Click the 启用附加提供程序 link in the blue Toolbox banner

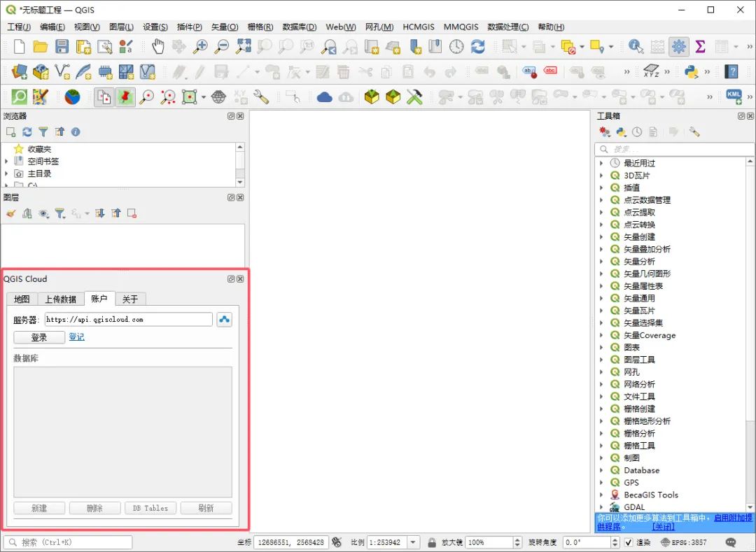pyautogui.click(x=732, y=518)
